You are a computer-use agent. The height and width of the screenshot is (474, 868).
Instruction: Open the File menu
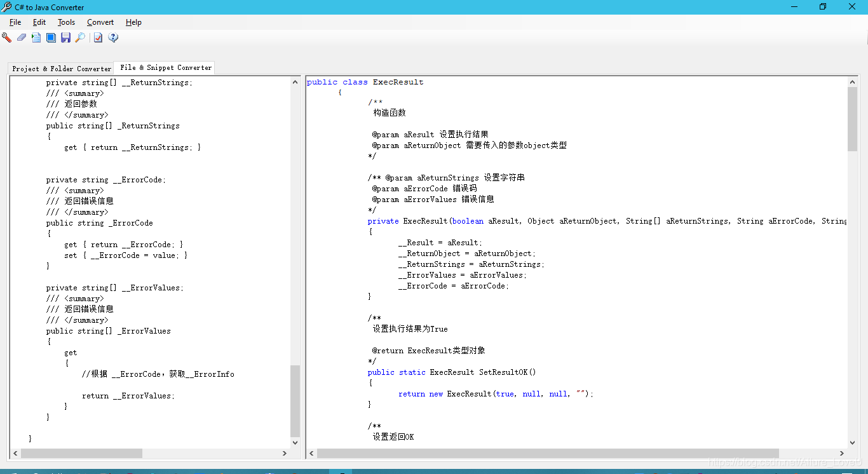[15, 22]
